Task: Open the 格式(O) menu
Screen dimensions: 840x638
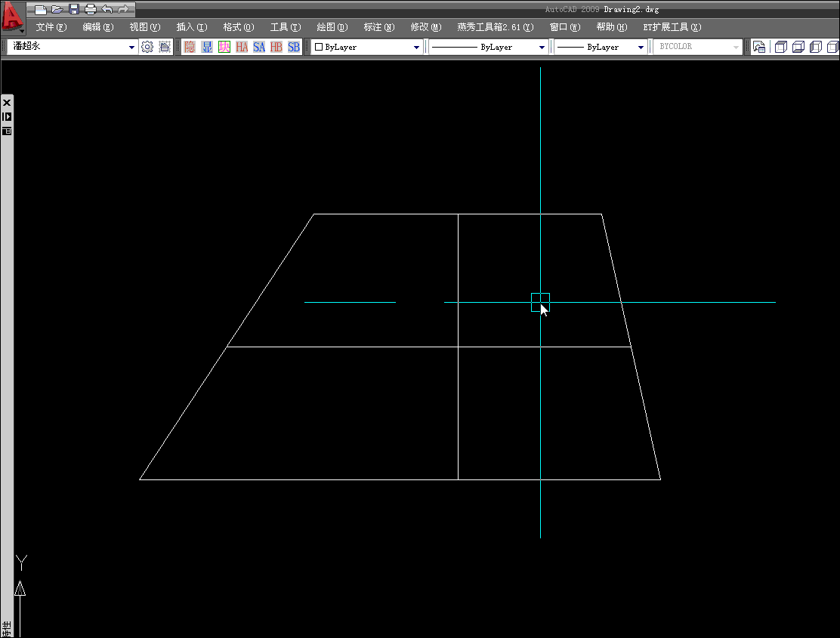Action: tap(239, 26)
